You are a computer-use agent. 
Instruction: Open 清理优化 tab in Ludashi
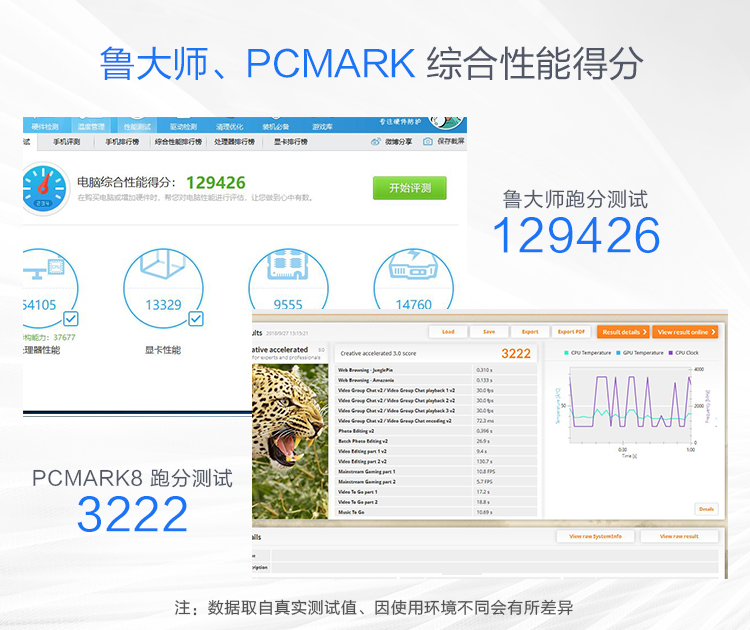pyautogui.click(x=230, y=127)
